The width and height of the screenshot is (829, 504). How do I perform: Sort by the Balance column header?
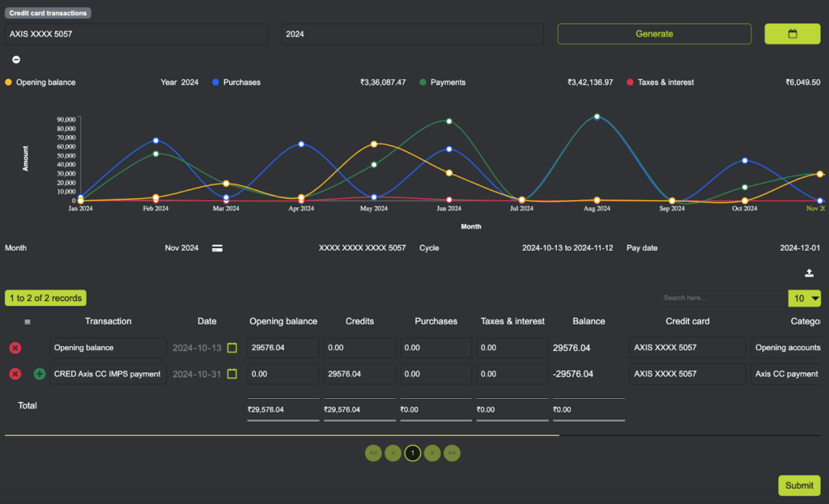tap(589, 321)
